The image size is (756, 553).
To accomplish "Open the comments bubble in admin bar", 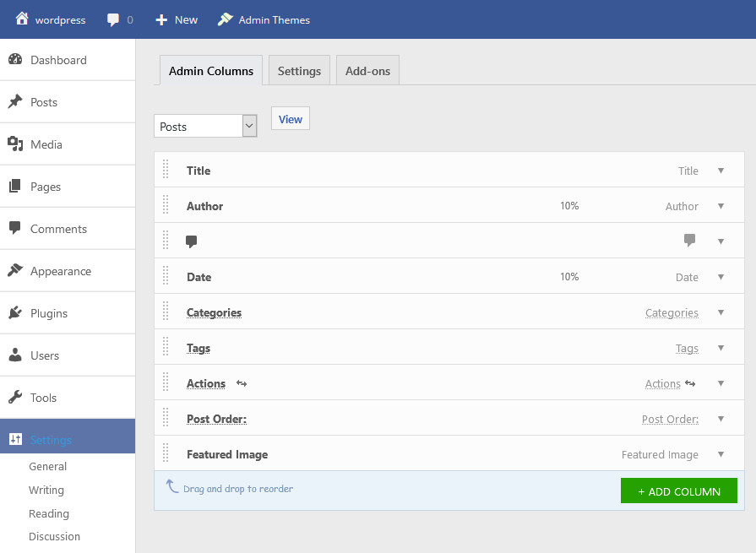I will [113, 19].
